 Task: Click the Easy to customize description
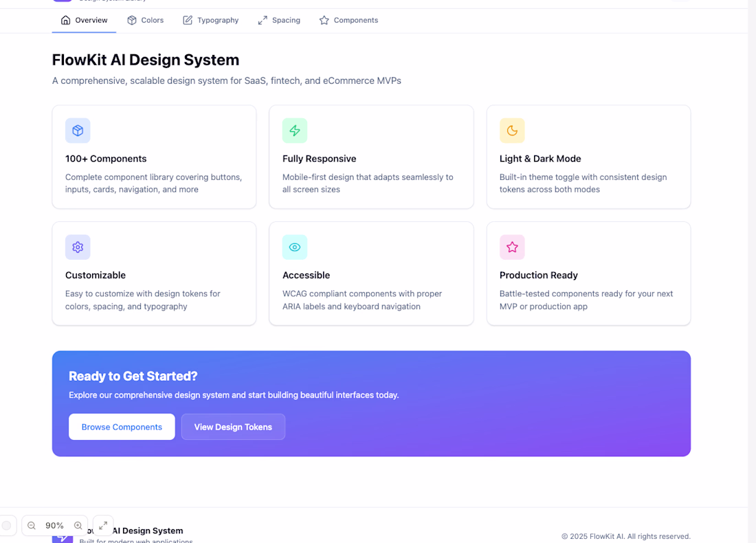[x=143, y=300]
